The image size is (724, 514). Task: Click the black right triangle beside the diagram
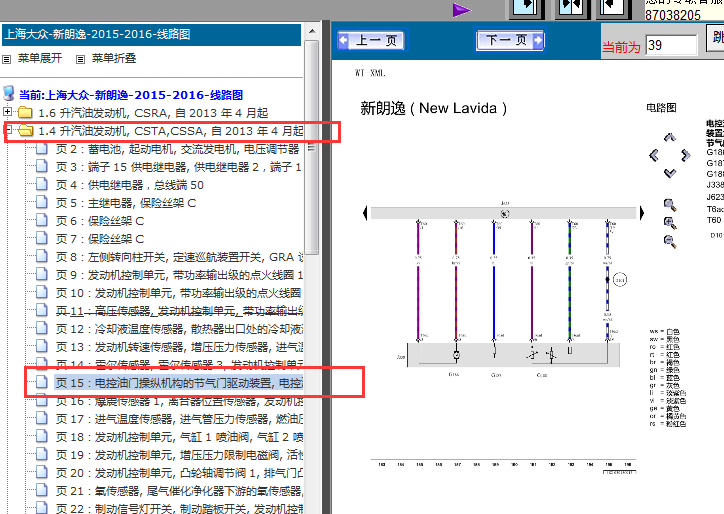tap(641, 213)
